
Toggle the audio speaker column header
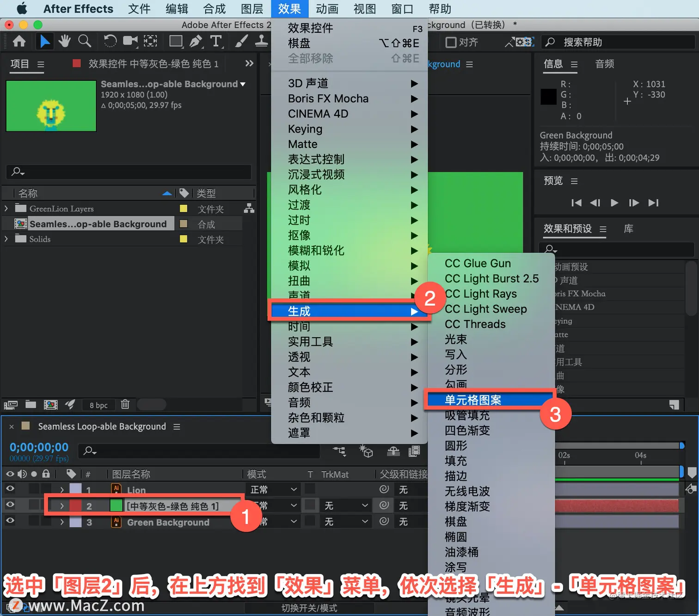point(22,474)
